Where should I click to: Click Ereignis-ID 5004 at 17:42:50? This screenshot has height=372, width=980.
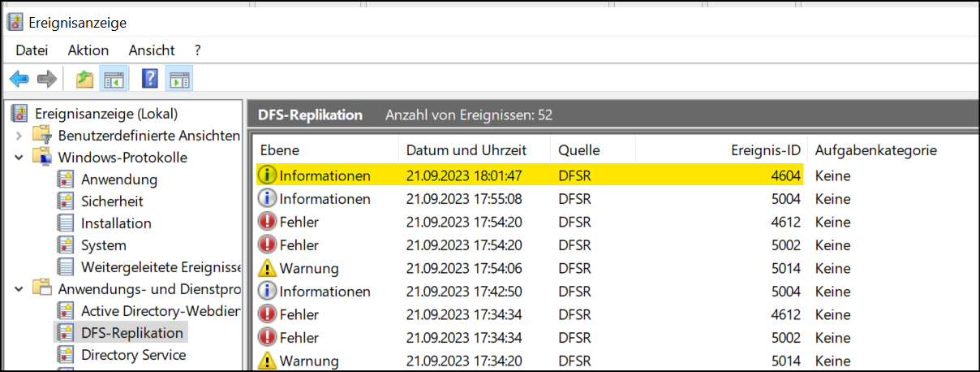(785, 291)
